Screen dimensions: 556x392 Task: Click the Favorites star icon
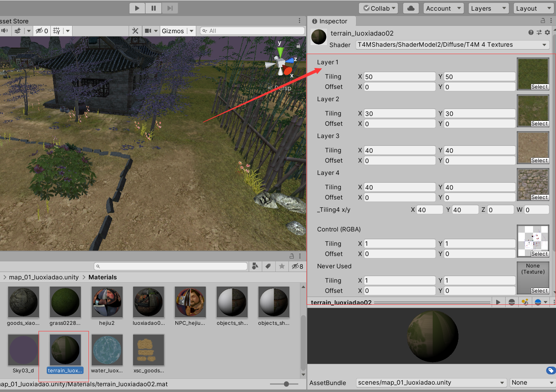point(282,266)
